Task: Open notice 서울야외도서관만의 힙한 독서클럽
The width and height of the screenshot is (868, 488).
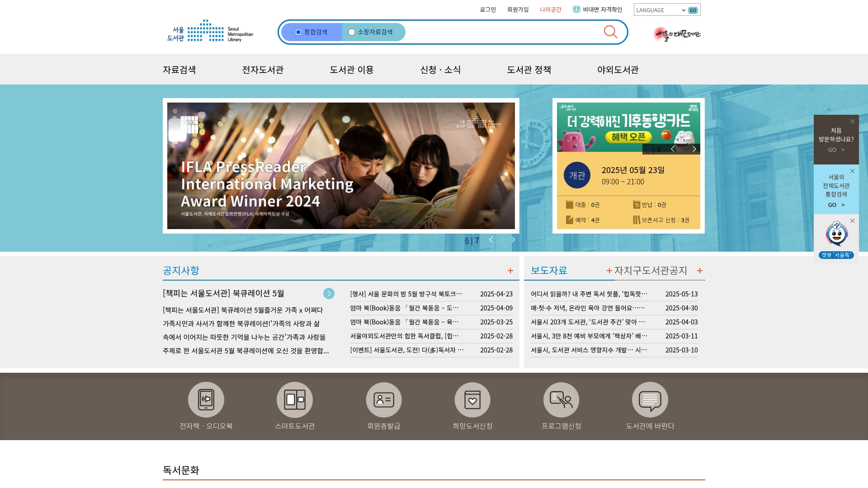Action: (404, 336)
